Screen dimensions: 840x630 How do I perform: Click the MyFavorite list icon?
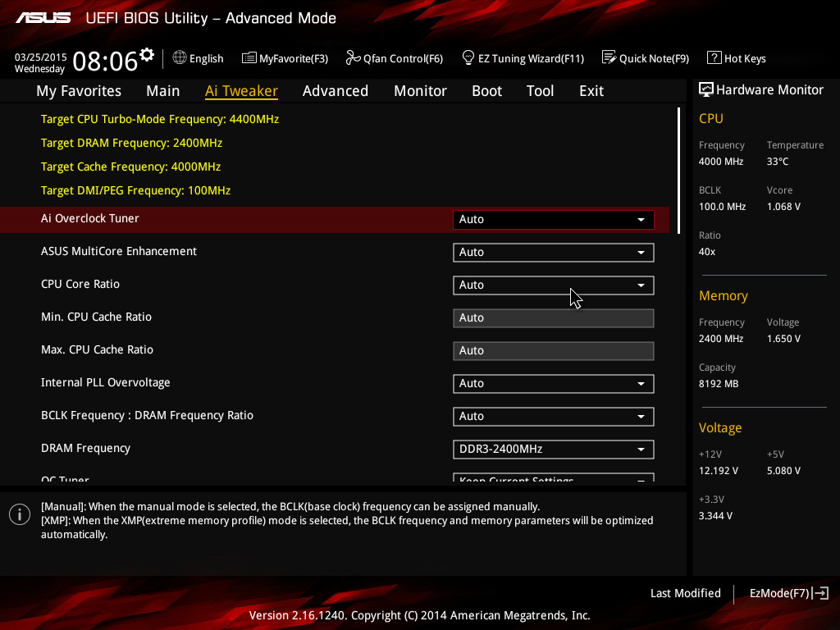249,58
